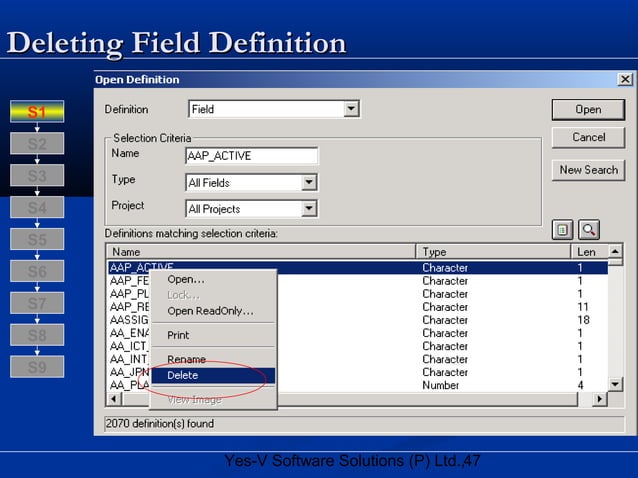Click the magnifier search icon above results

click(x=588, y=230)
